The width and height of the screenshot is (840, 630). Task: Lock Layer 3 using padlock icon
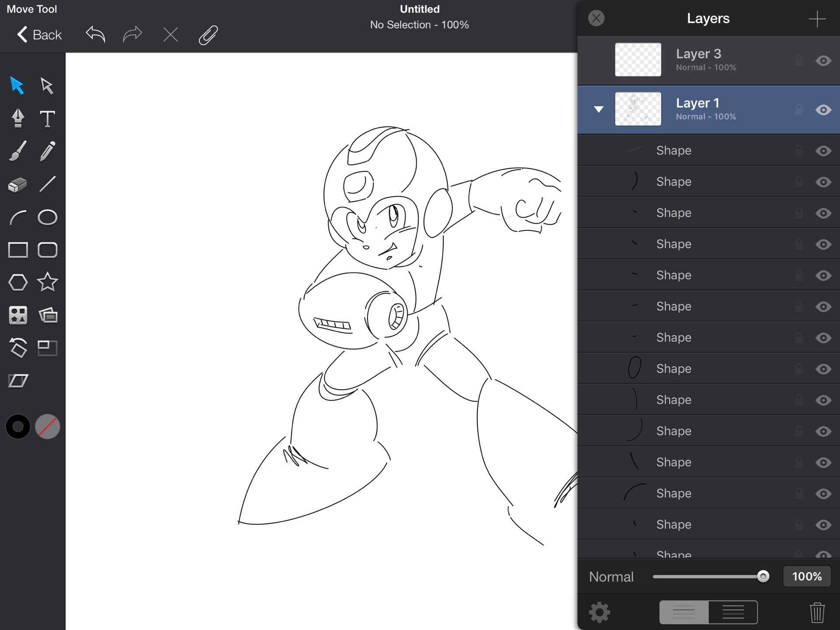pos(798,61)
